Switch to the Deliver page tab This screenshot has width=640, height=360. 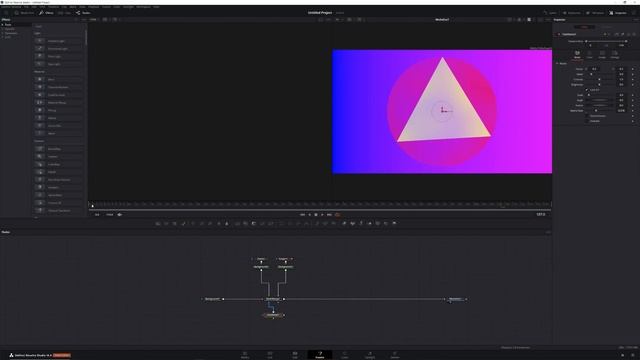(395, 355)
